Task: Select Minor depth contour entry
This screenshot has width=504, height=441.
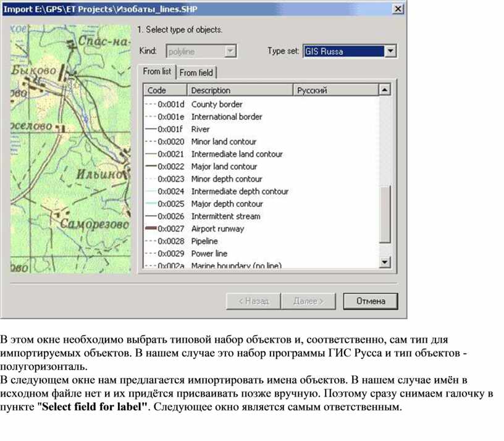Action: [x=261, y=178]
